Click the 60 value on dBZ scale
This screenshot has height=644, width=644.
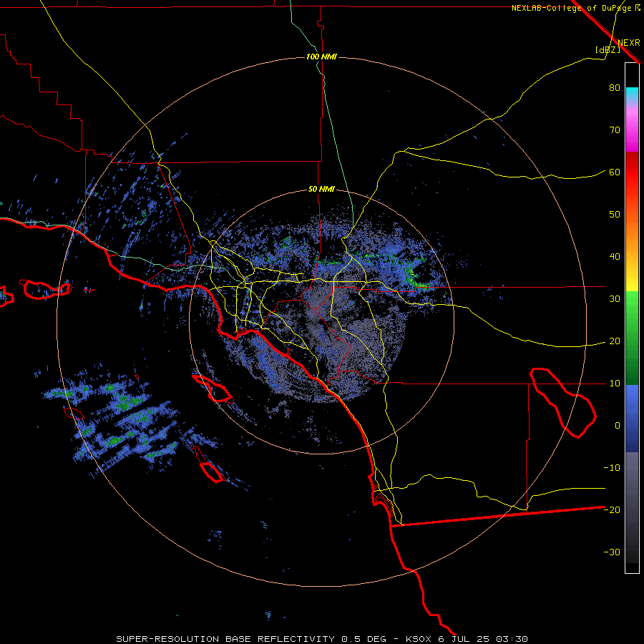[x=615, y=172]
